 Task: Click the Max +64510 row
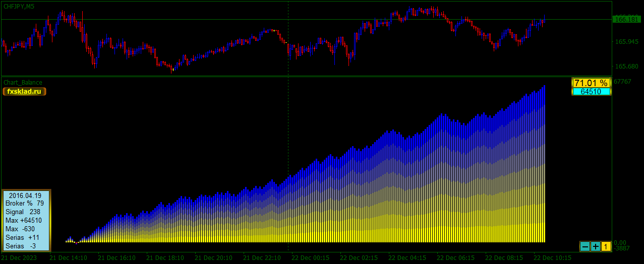coord(24,221)
